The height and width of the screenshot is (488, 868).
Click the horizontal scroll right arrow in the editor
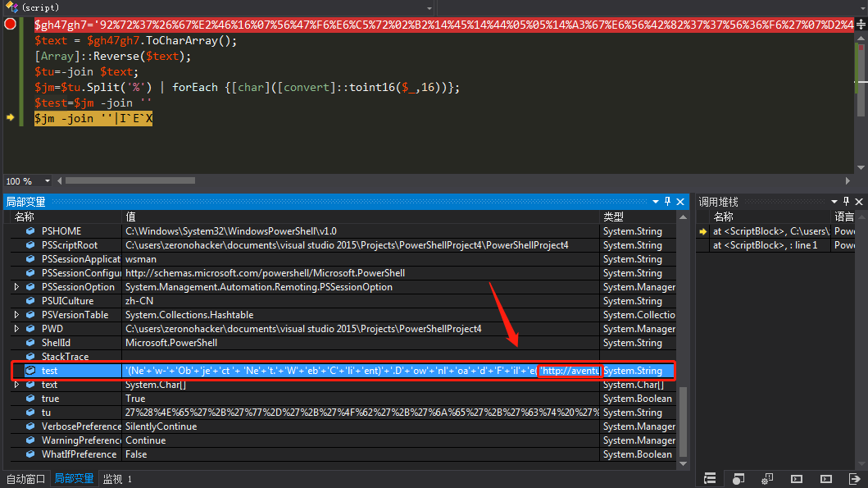tap(847, 180)
